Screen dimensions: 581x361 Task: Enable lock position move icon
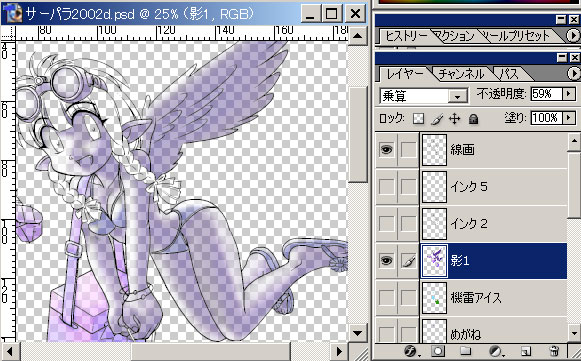point(454,119)
